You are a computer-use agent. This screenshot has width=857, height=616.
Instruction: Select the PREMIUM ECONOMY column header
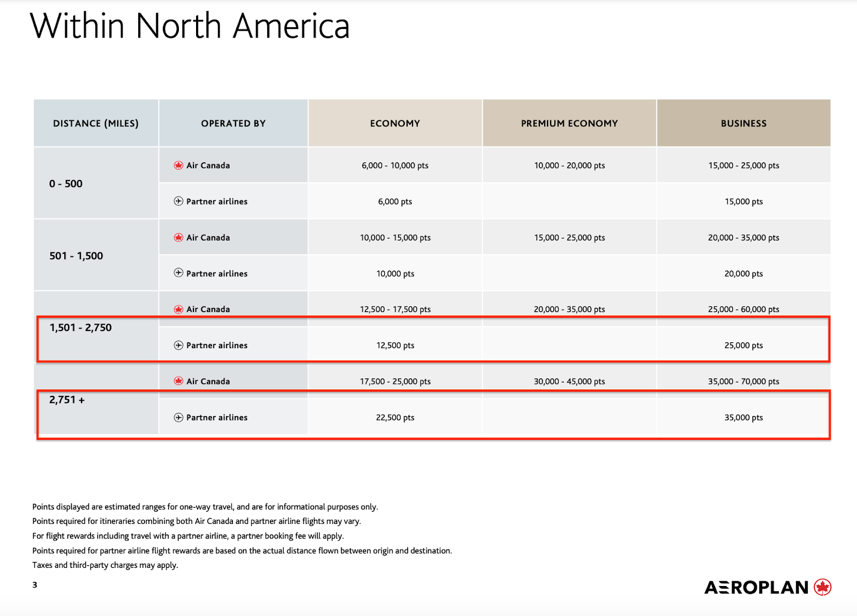pos(569,123)
